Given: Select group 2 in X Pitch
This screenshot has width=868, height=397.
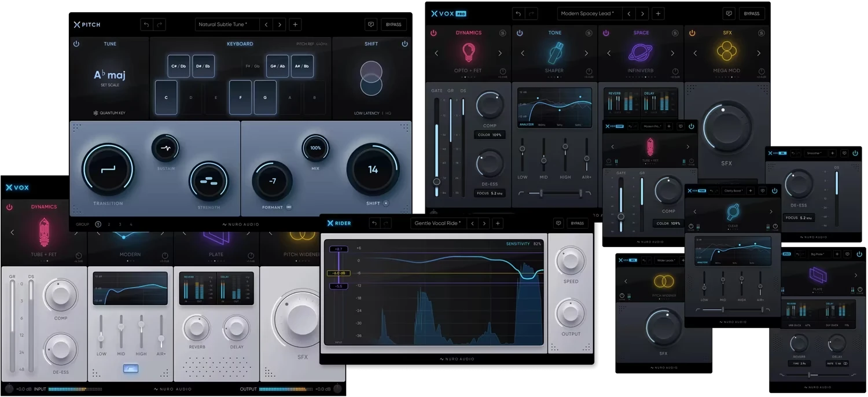Looking at the screenshot, I should [x=109, y=224].
